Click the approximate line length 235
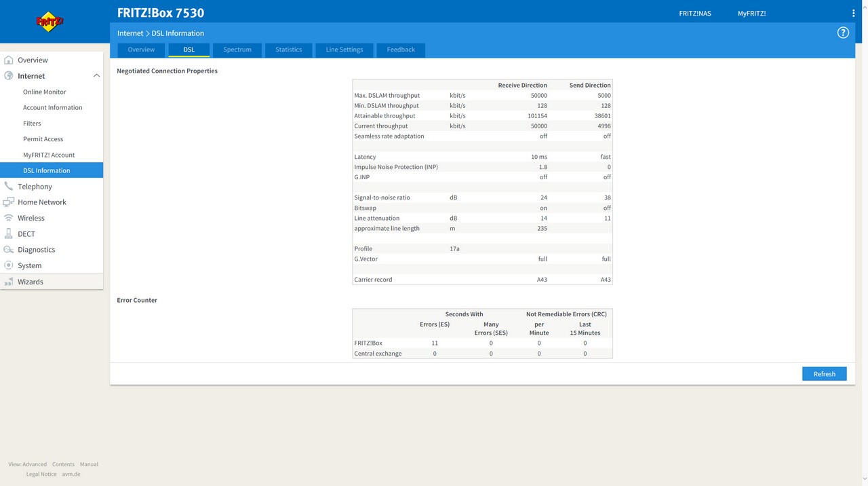 [542, 228]
